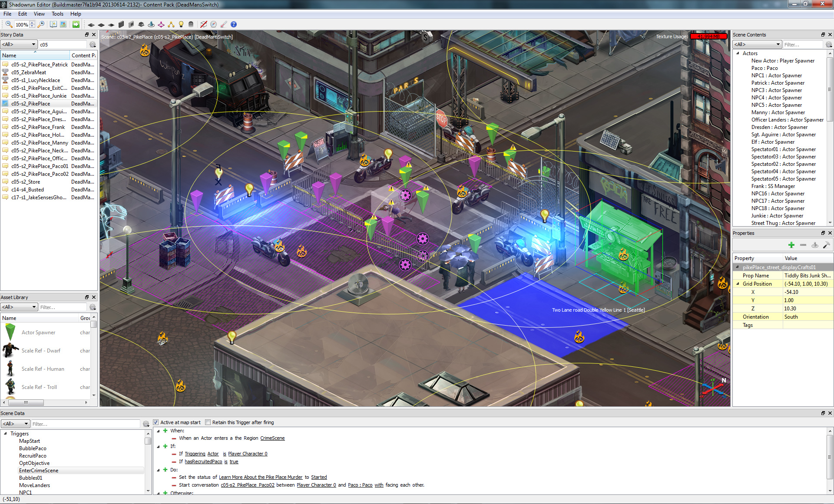Collapse the Actors tree in Scene Contents

click(738, 53)
